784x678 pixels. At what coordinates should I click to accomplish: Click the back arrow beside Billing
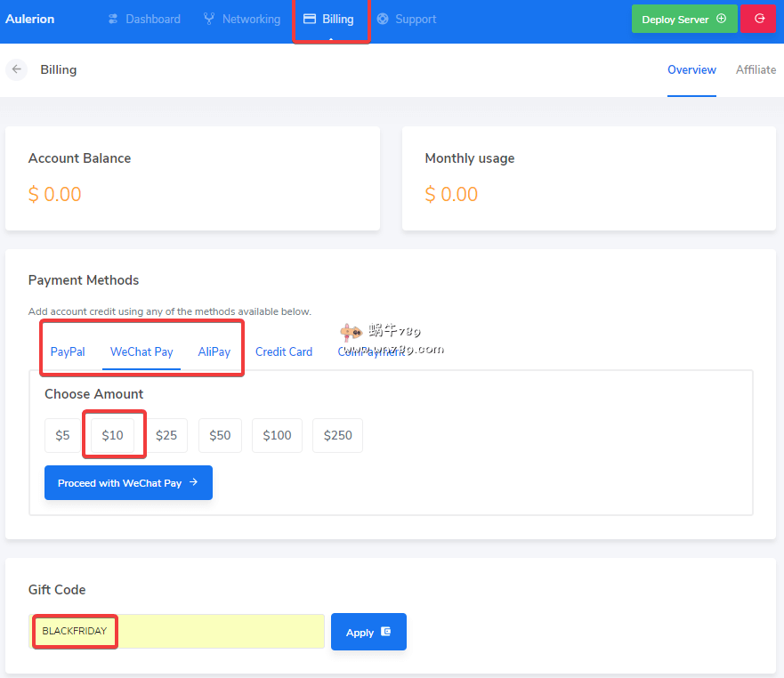point(16,69)
